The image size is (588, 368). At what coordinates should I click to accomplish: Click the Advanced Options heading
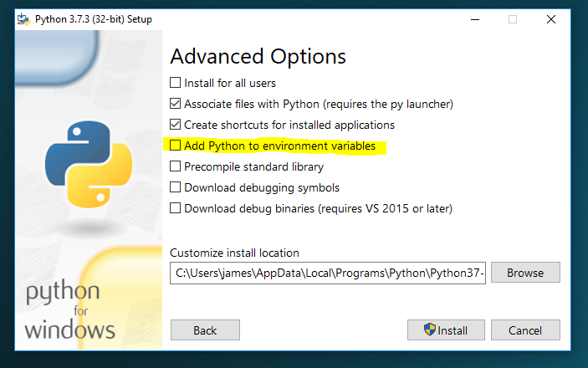(258, 57)
